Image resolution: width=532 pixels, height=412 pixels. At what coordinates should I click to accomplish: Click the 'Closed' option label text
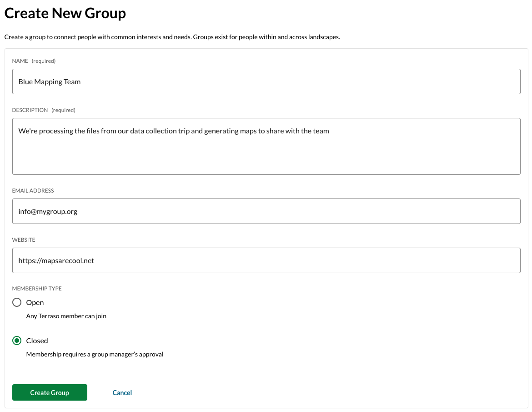(37, 341)
